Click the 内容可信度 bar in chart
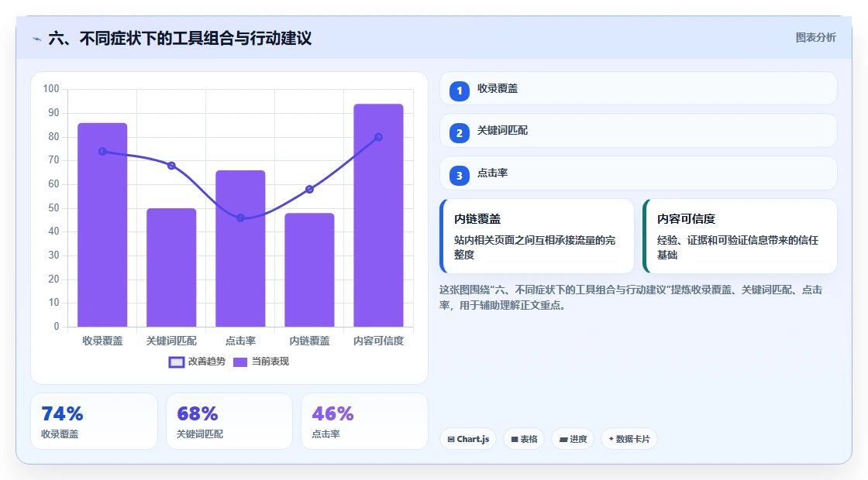 pos(379,216)
